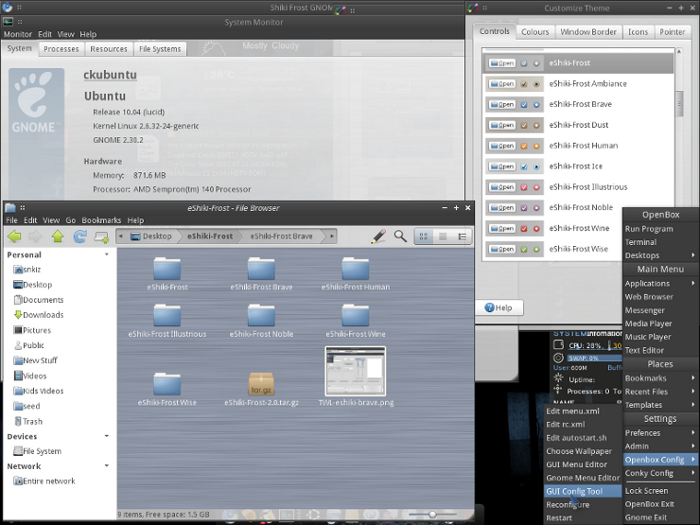Switch to the Processes tab in System Monitor
The image size is (700, 525).
(61, 49)
